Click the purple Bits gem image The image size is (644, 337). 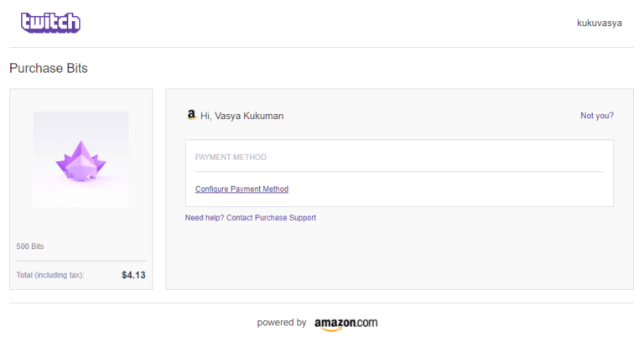pos(80,159)
